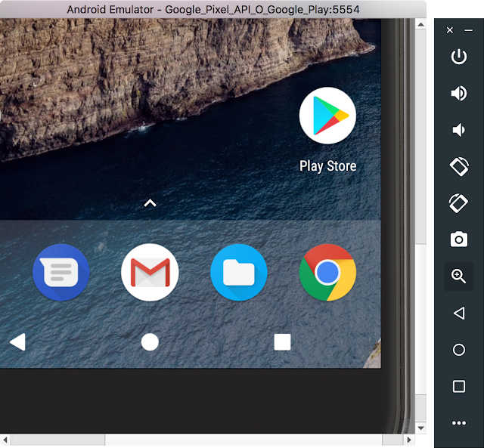Take a screenshot with the camera icon
The image size is (484, 448).
459,239
